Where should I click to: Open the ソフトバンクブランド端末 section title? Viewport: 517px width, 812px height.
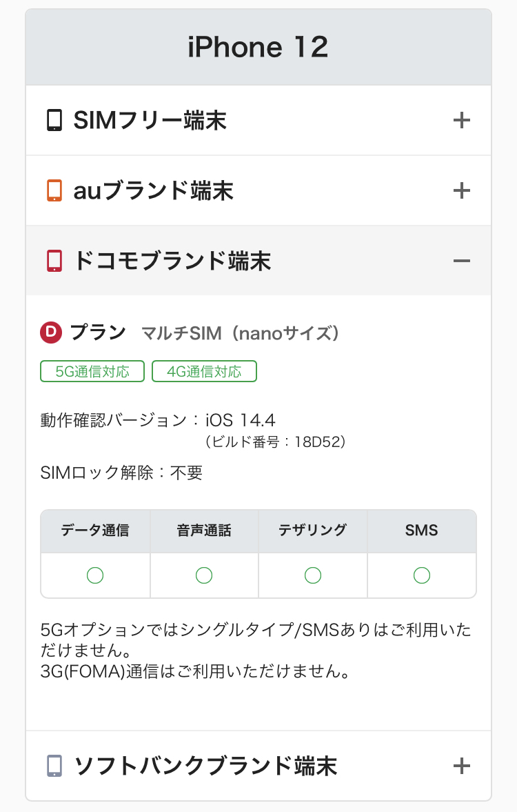(205, 766)
